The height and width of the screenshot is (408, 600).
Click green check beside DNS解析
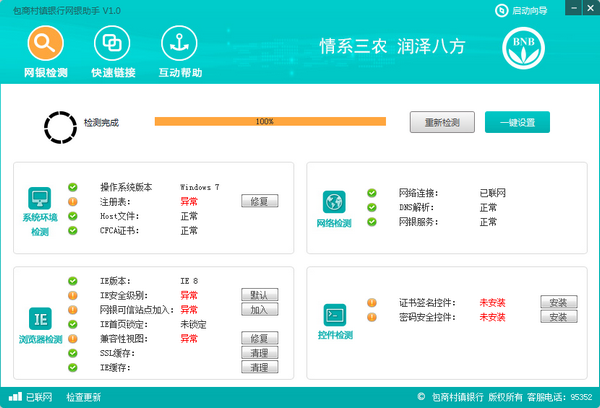[372, 207]
